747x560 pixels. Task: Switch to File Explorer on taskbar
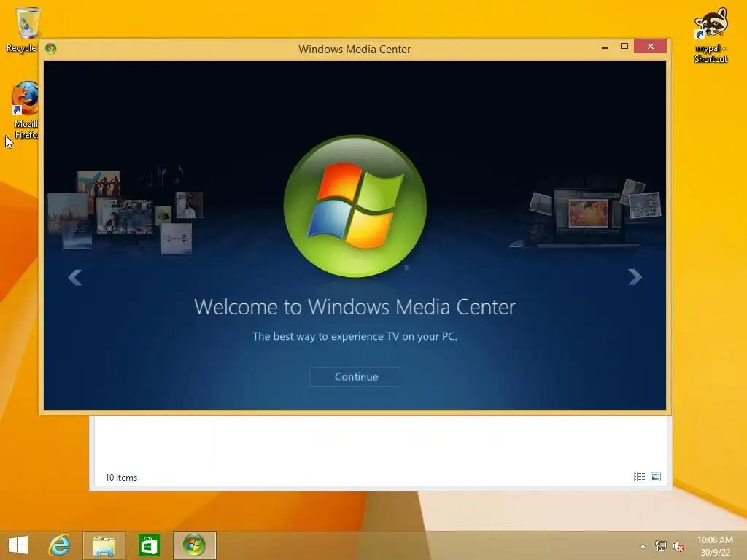coord(104,545)
